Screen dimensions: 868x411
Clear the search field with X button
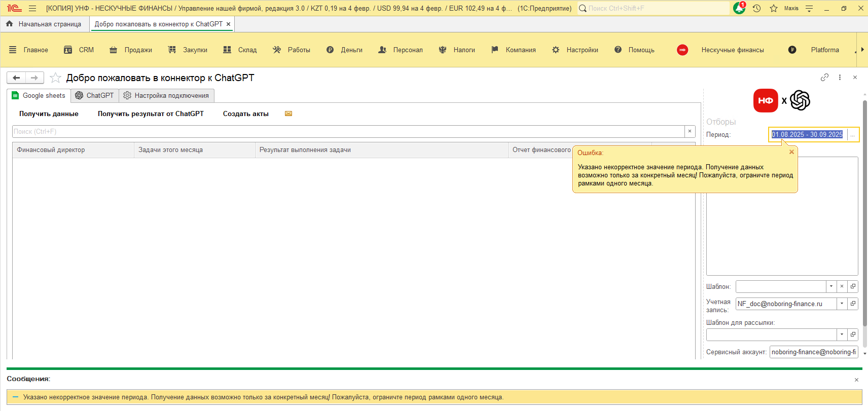click(690, 131)
